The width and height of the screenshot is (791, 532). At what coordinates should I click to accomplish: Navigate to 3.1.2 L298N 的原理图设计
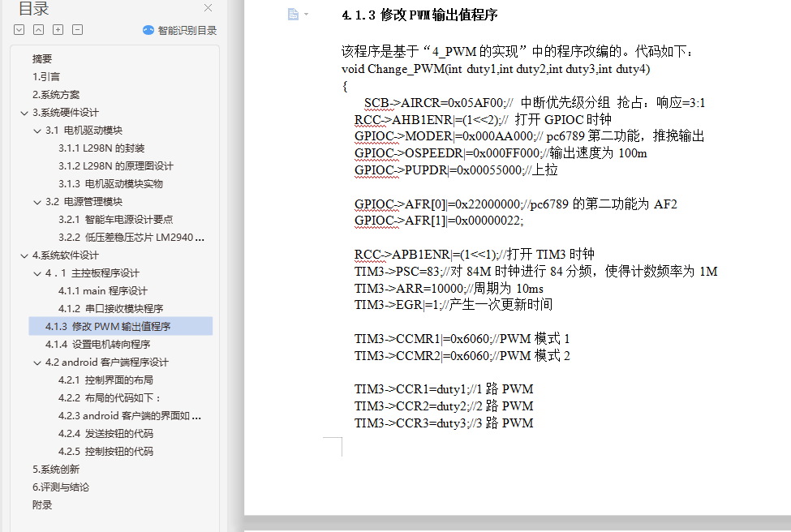pos(115,166)
